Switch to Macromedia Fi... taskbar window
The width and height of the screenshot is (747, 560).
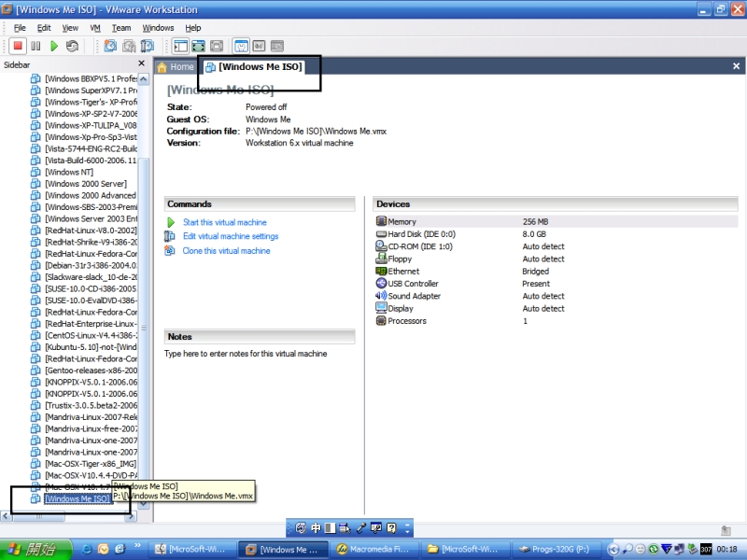374,549
